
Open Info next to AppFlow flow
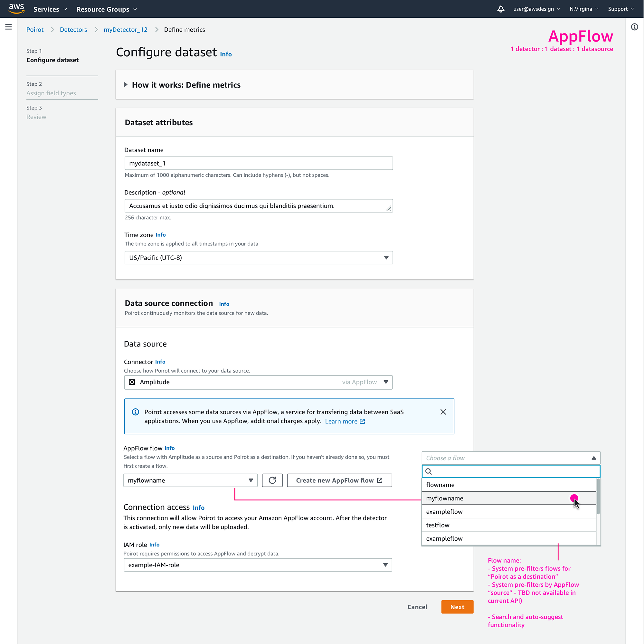pos(169,448)
